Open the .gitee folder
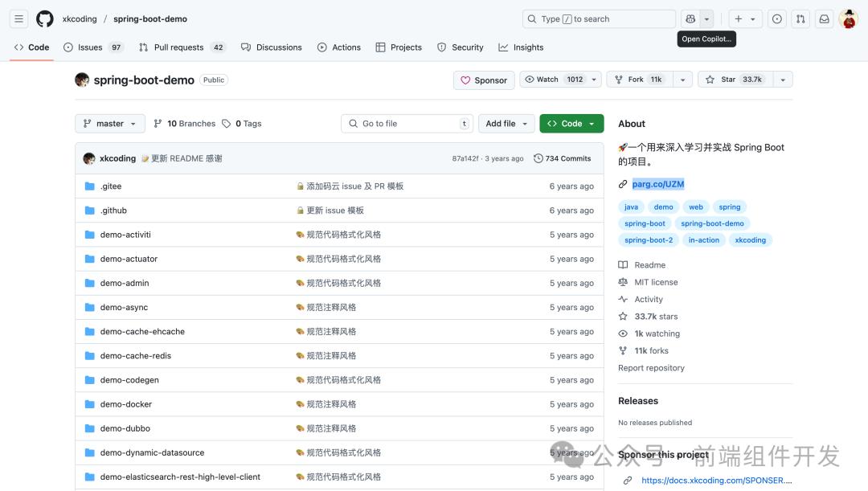The image size is (868, 491). point(111,186)
